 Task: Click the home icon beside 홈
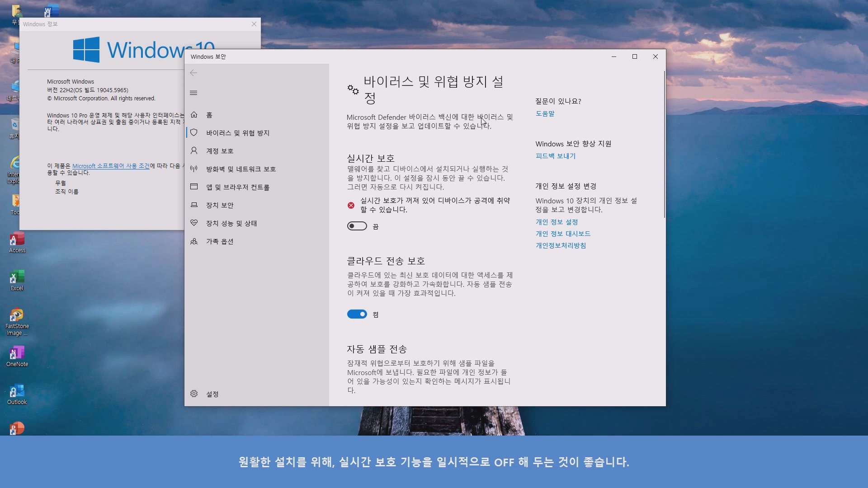(194, 115)
